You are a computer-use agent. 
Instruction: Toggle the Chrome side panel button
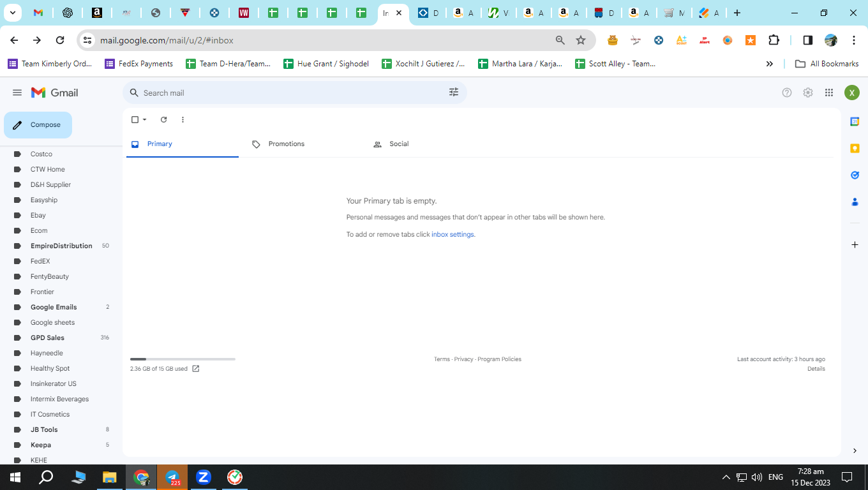click(807, 40)
